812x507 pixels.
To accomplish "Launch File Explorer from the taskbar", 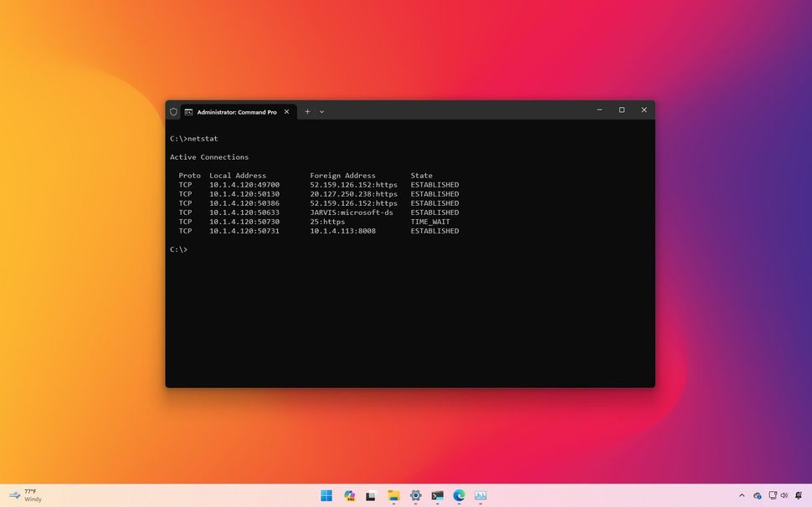I will pos(393,495).
